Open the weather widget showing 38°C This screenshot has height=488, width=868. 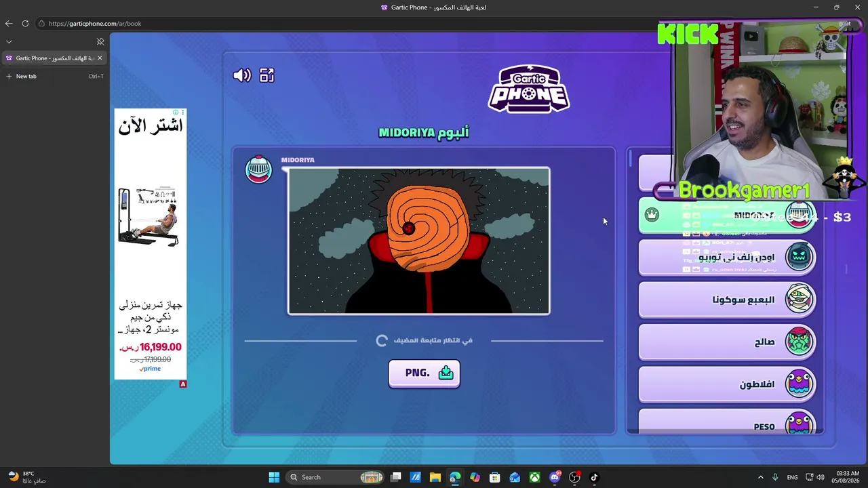[x=27, y=477]
